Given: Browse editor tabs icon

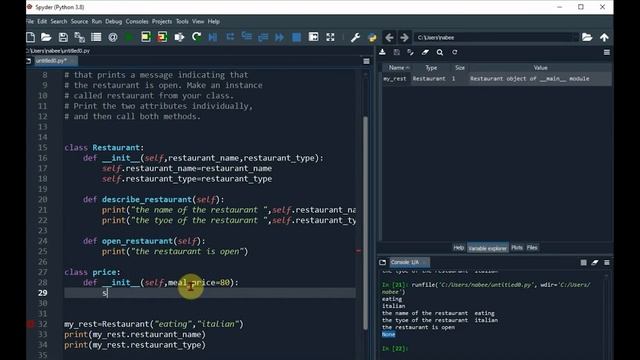Looking at the screenshot, I should pos(28,61).
